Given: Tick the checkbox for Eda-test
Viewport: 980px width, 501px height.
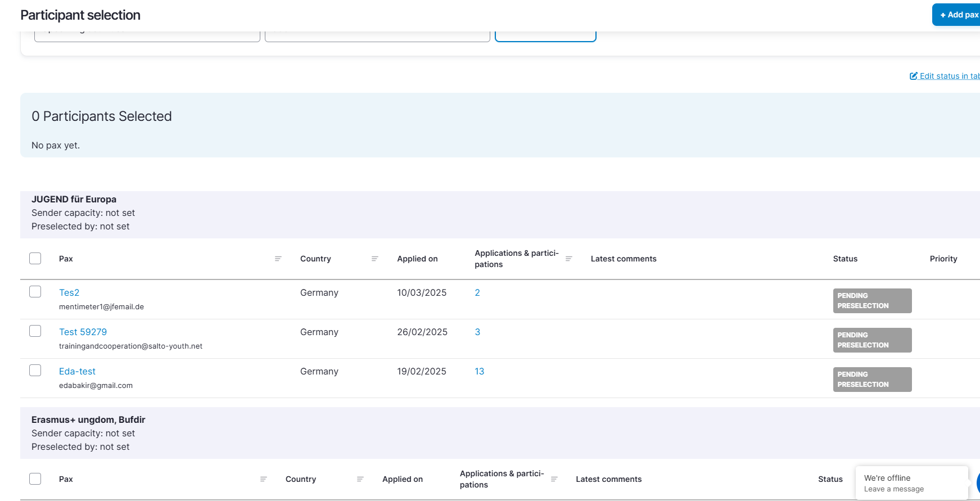Looking at the screenshot, I should click(x=35, y=370).
